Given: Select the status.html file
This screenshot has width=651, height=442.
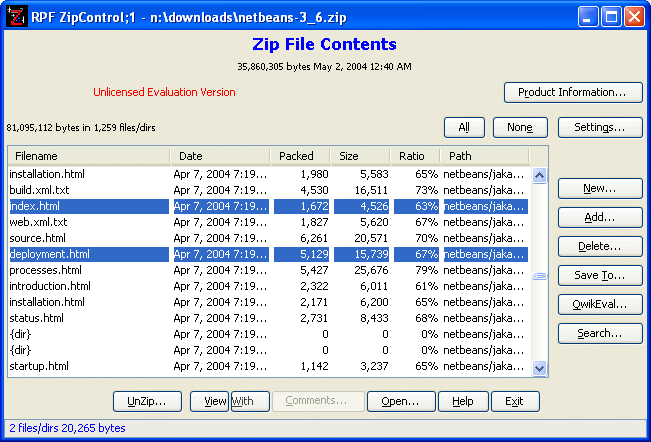Looking at the screenshot, I should [x=268, y=318].
